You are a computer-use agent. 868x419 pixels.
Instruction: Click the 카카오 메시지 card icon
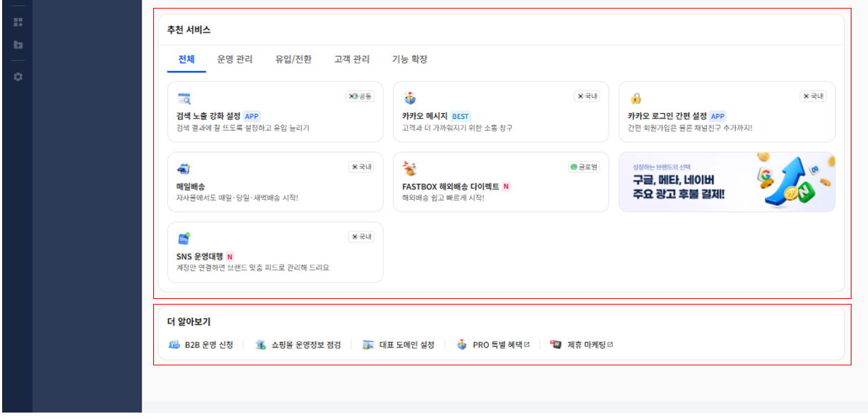(409, 99)
